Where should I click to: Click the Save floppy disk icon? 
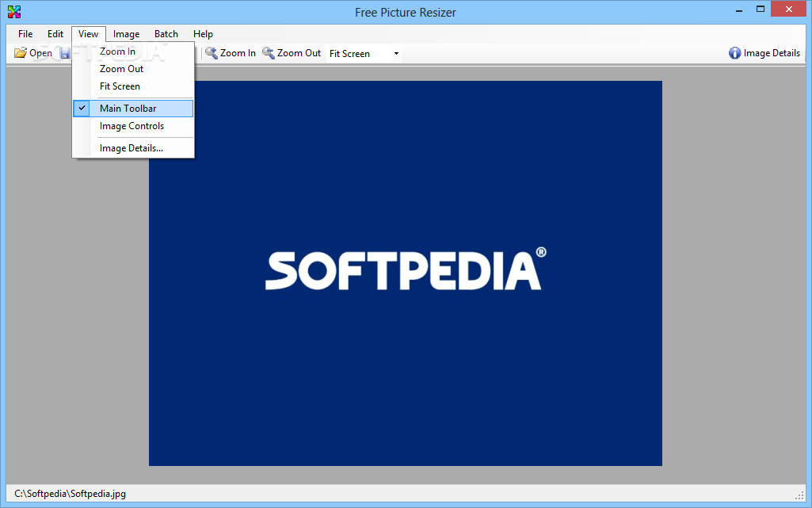[x=65, y=53]
